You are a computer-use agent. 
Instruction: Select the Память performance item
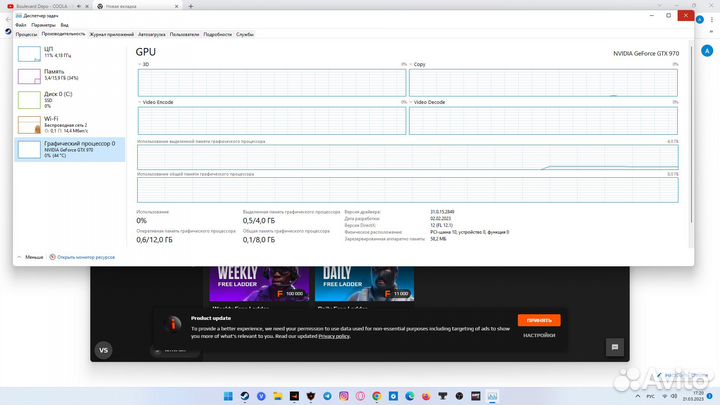click(x=70, y=76)
